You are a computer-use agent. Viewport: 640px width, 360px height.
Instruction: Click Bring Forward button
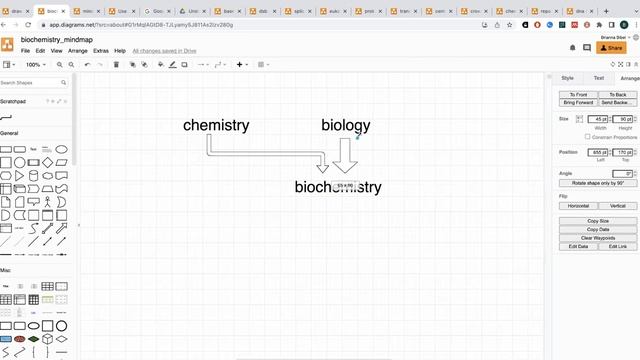coord(578,102)
